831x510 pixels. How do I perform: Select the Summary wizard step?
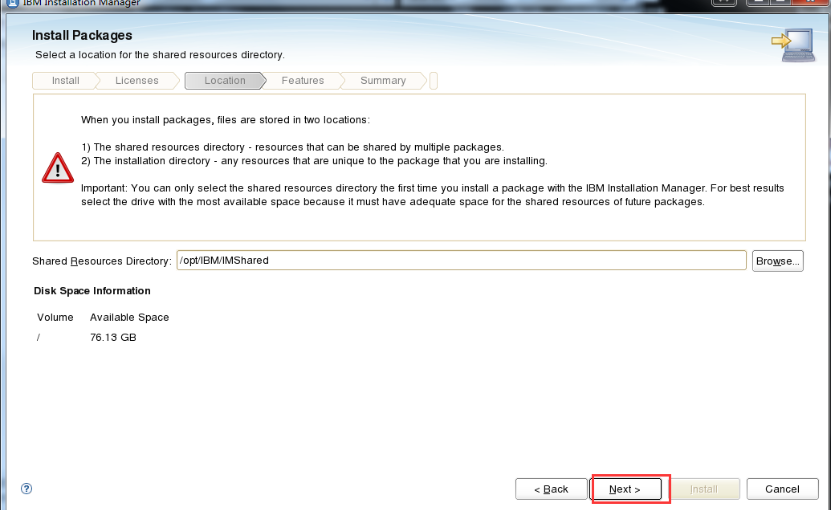383,81
